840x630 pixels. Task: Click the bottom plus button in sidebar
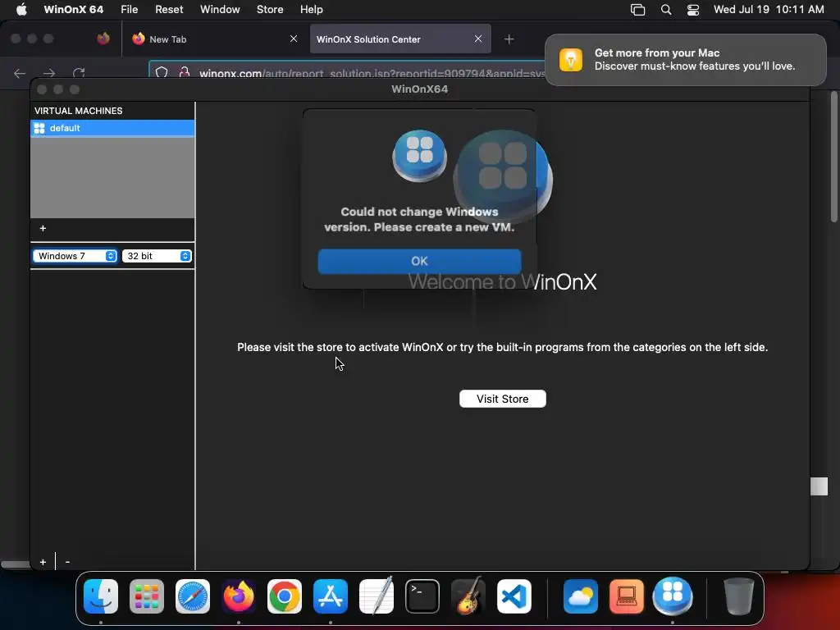click(43, 562)
